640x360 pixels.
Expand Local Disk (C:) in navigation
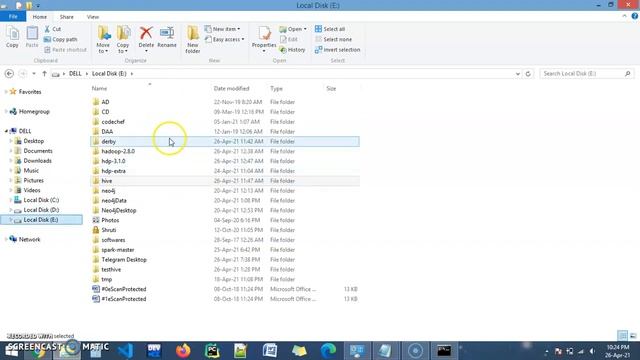tap(11, 200)
